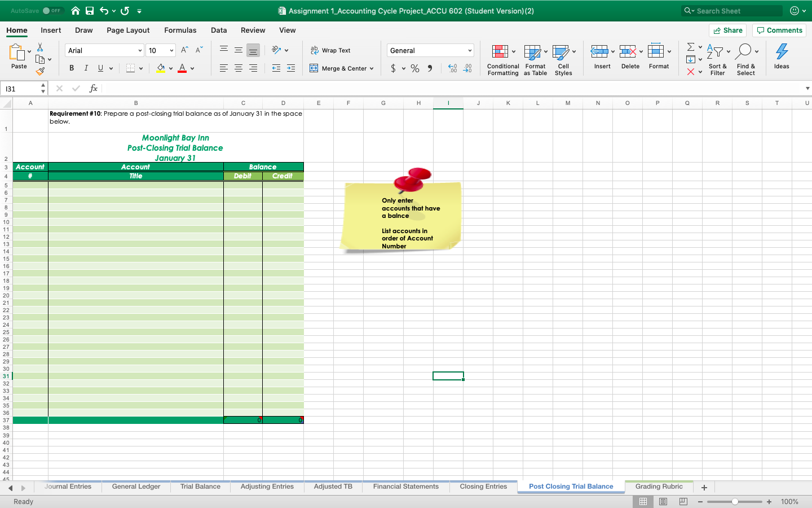This screenshot has height=508, width=812.
Task: Expand the formula bar chevron
Action: pos(807,89)
